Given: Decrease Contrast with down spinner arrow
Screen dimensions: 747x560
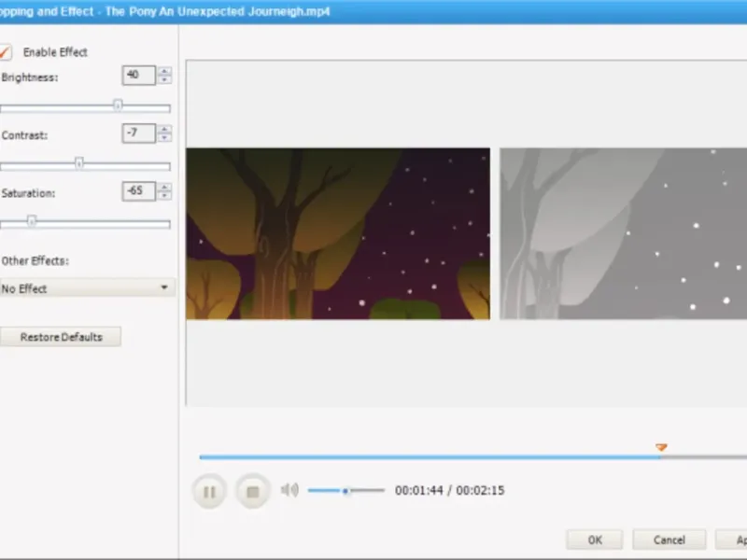Looking at the screenshot, I should [x=165, y=137].
